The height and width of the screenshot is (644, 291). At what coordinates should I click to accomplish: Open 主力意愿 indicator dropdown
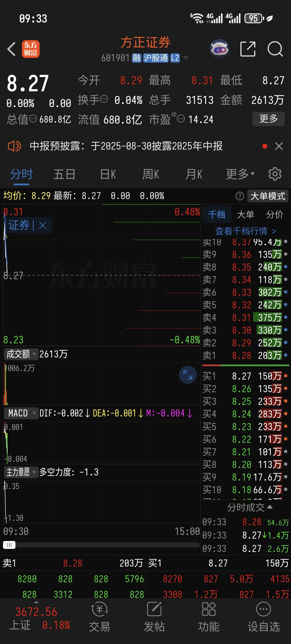pos(21,472)
